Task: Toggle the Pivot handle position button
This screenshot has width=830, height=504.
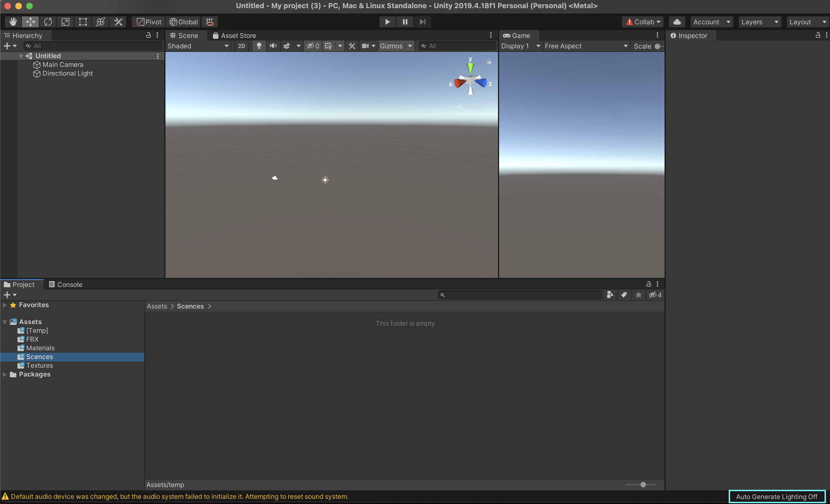Action: [149, 22]
